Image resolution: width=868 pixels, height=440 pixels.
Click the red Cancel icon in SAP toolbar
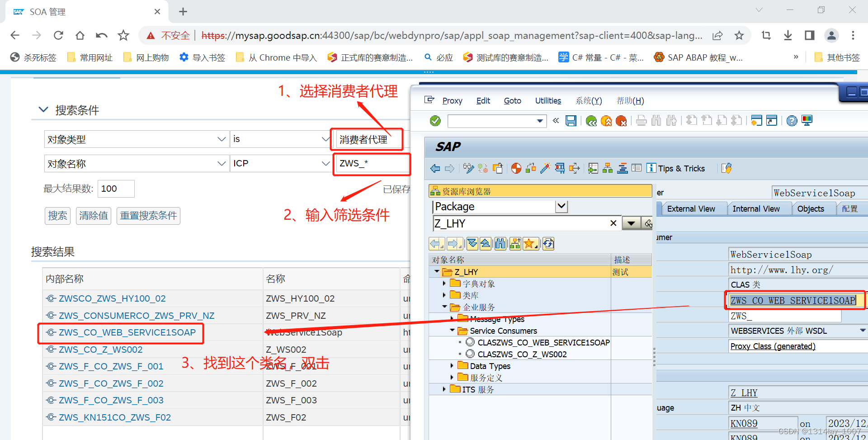(x=621, y=121)
